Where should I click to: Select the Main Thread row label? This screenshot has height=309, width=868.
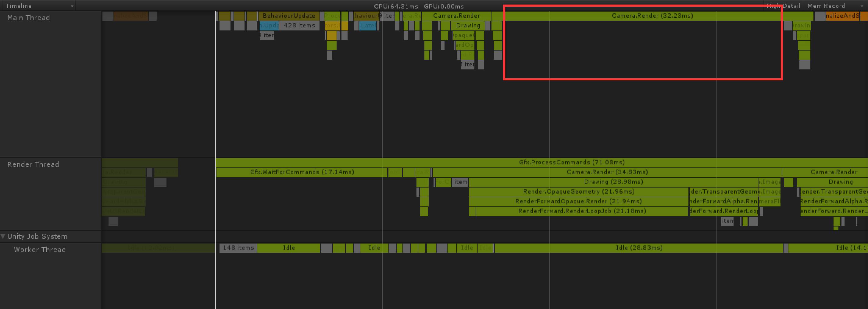(29, 17)
